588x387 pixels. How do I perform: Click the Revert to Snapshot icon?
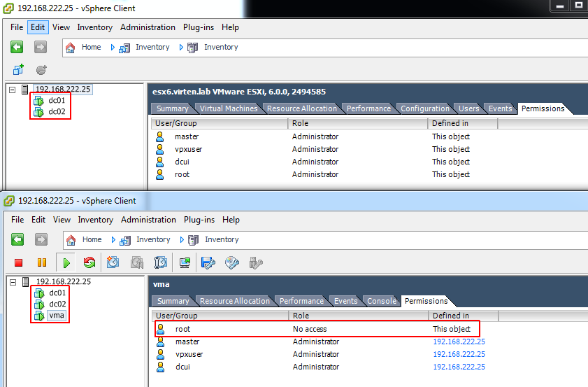pyautogui.click(x=137, y=262)
